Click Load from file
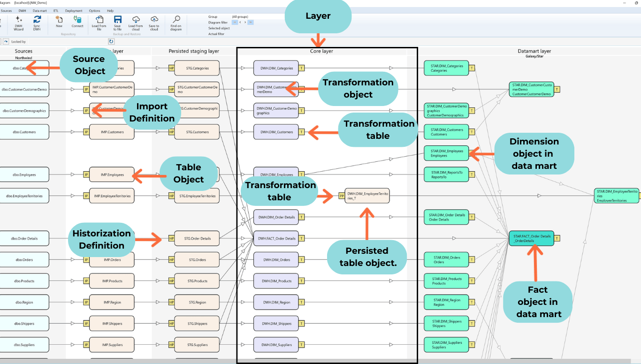The image size is (641, 364). coord(99,23)
